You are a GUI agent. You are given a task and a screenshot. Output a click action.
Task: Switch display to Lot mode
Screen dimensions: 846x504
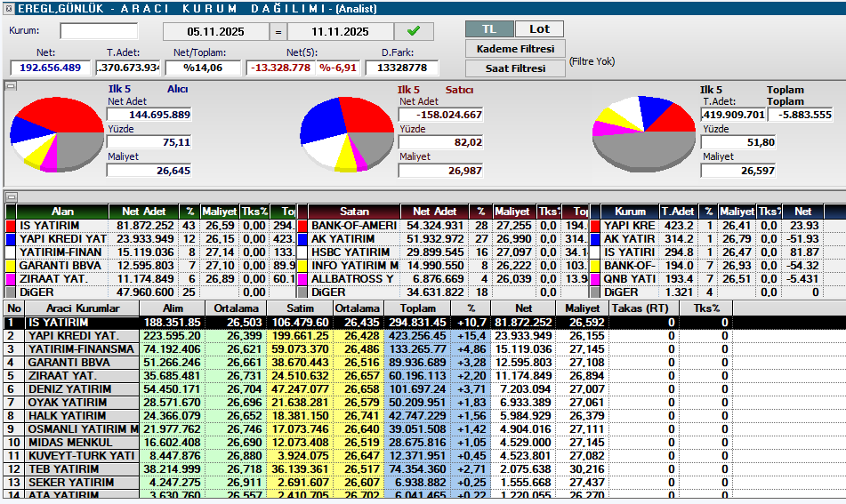click(539, 28)
